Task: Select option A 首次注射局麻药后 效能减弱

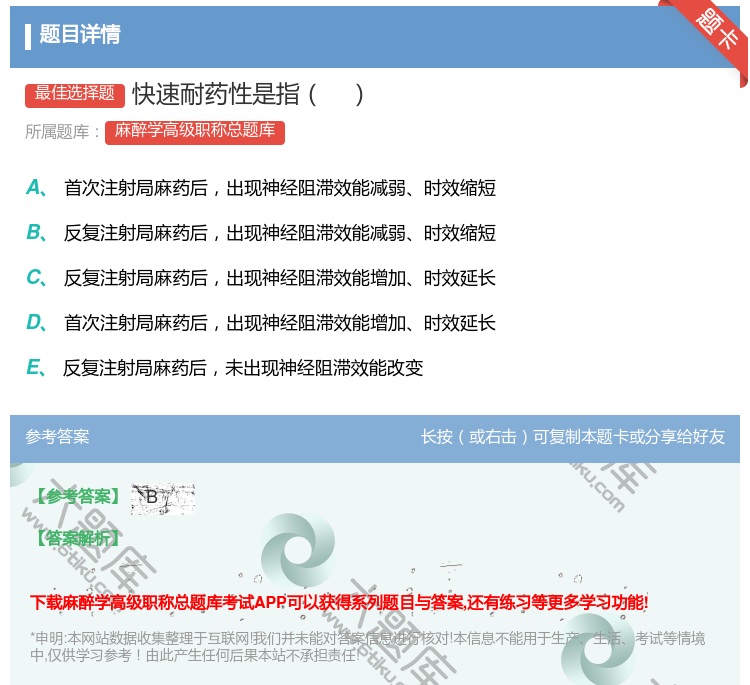Action: [261, 188]
